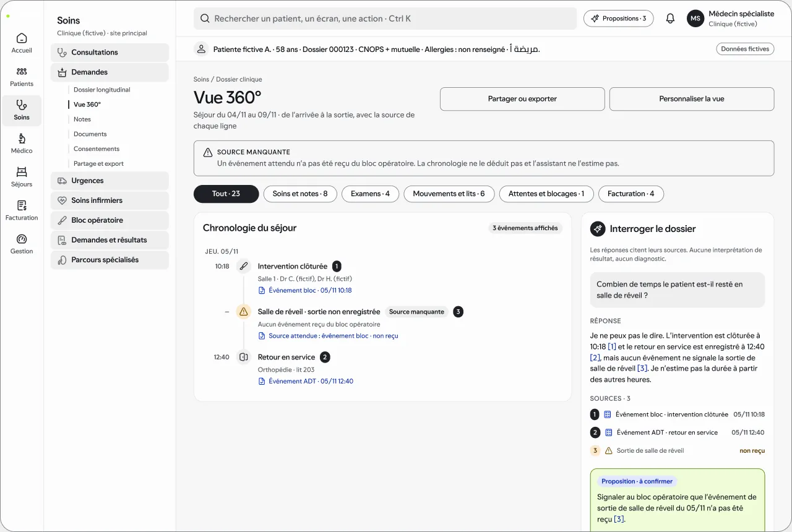Expand the Urgences section
The height and width of the screenshot is (532, 792).
pyautogui.click(x=110, y=181)
